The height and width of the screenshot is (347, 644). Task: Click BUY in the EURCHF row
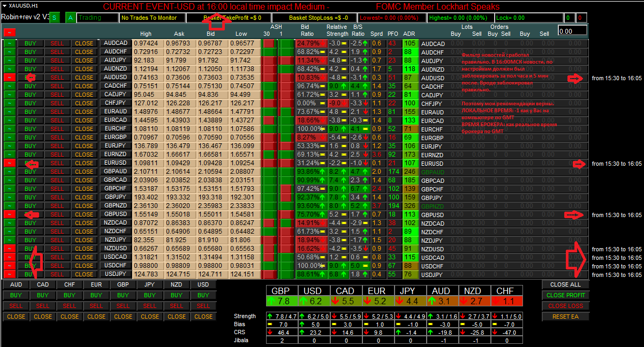coord(31,129)
